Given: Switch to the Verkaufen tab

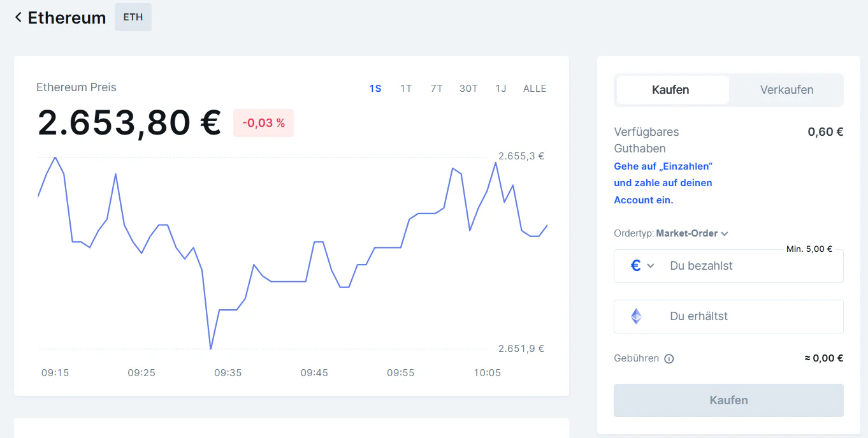Looking at the screenshot, I should (786, 90).
